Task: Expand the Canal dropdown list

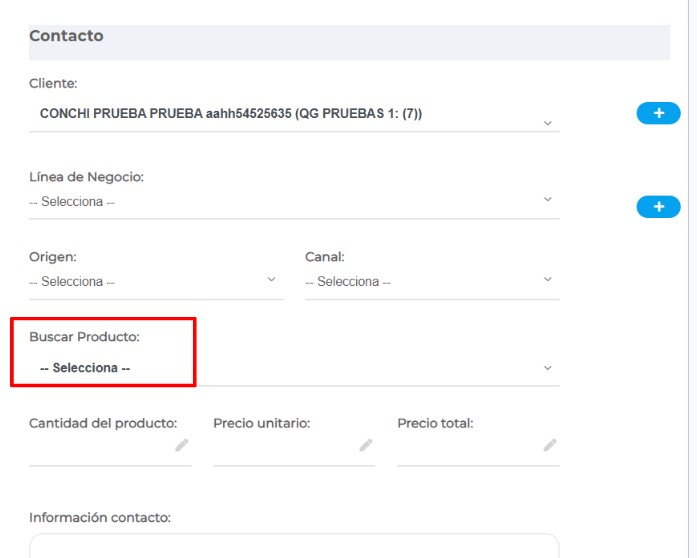Action: 431,282
